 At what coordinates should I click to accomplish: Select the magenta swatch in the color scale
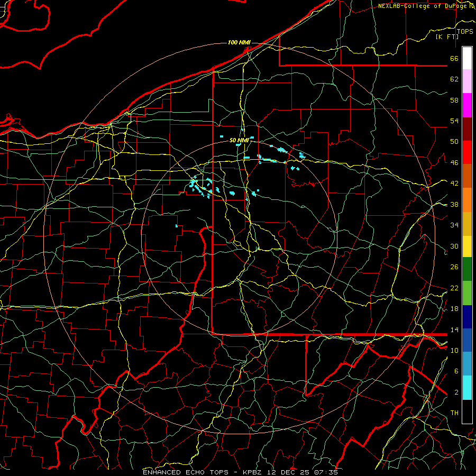coord(467,105)
